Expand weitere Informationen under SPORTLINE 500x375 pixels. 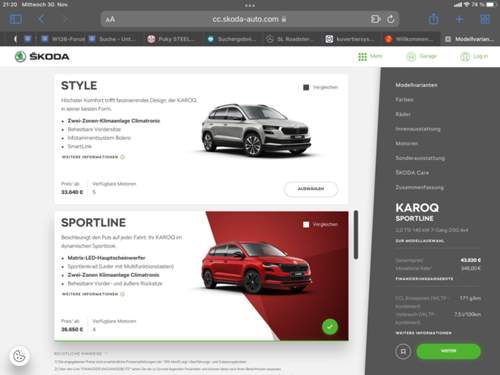(93, 294)
